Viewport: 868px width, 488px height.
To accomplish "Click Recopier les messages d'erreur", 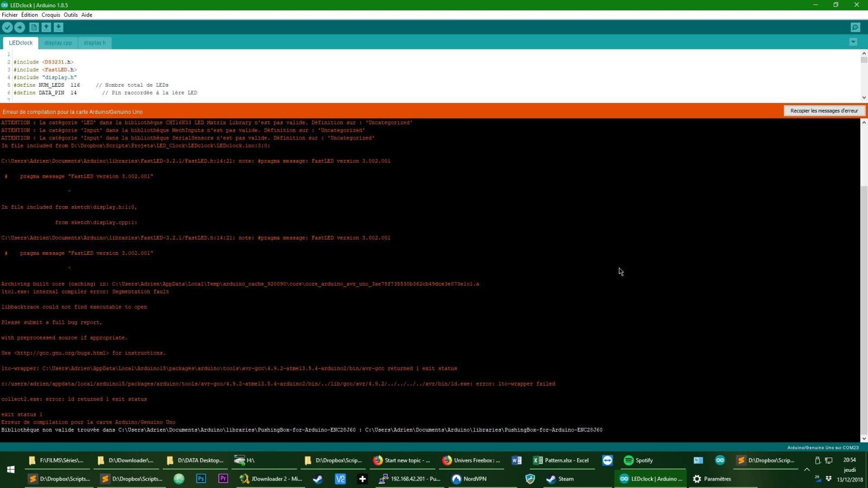I will click(824, 111).
